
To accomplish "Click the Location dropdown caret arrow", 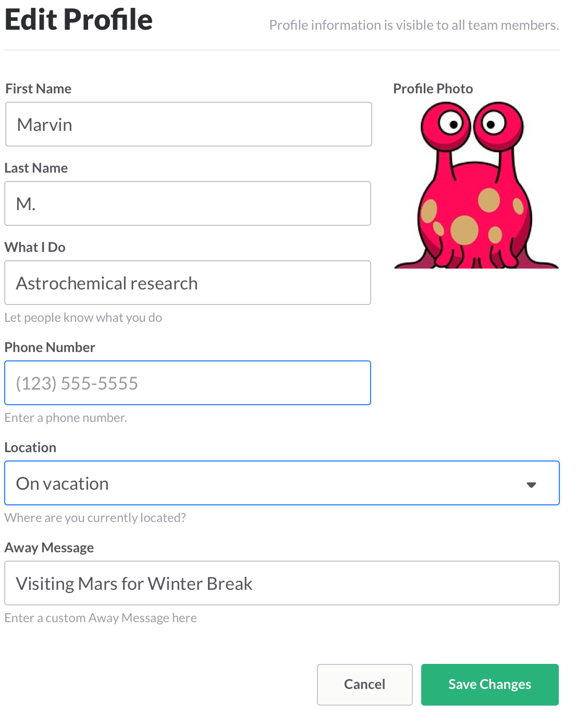I will coord(531,484).
